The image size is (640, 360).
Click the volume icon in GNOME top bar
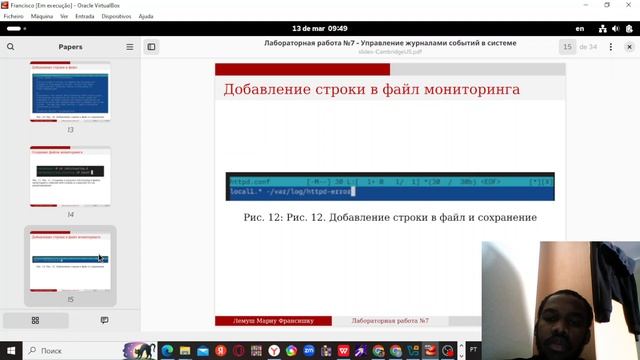point(616,29)
